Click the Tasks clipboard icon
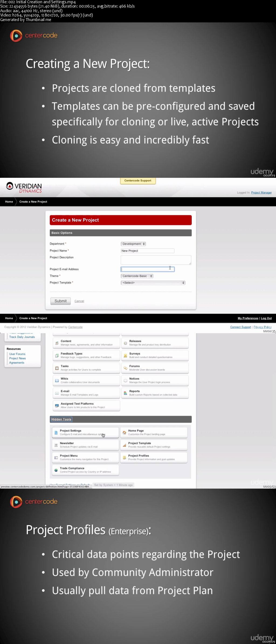 [x=57, y=368]
